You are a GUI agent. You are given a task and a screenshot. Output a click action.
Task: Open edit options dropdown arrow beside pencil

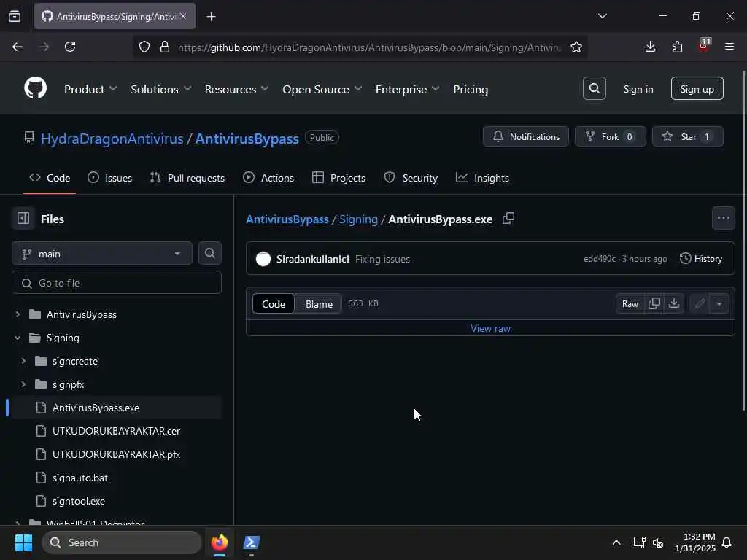pos(719,303)
